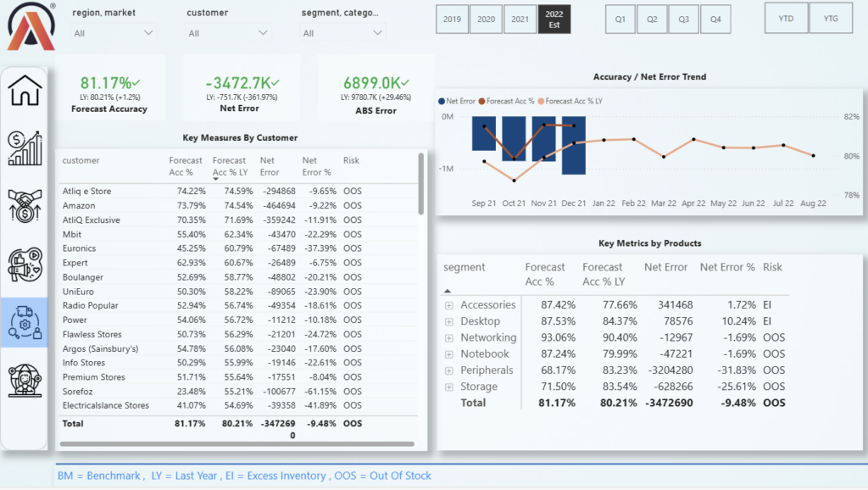Viewport: 868px width, 490px height.
Task: Click Peripherals net error -3204280
Action: pos(670,370)
